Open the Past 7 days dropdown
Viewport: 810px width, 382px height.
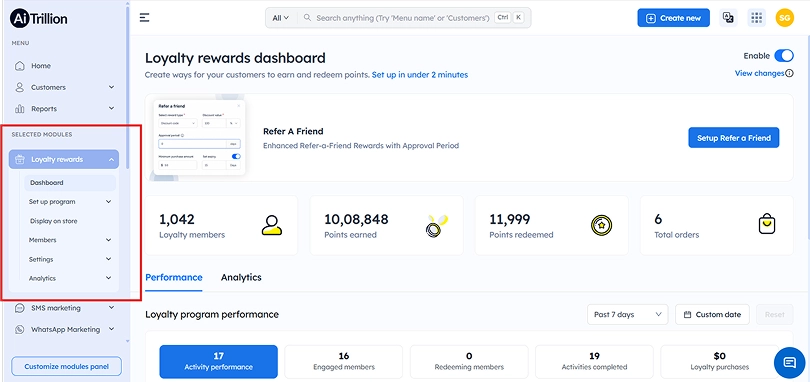(628, 314)
